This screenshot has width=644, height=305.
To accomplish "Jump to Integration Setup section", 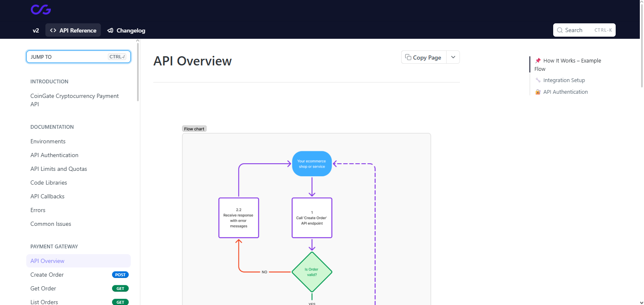I will pos(560,80).
